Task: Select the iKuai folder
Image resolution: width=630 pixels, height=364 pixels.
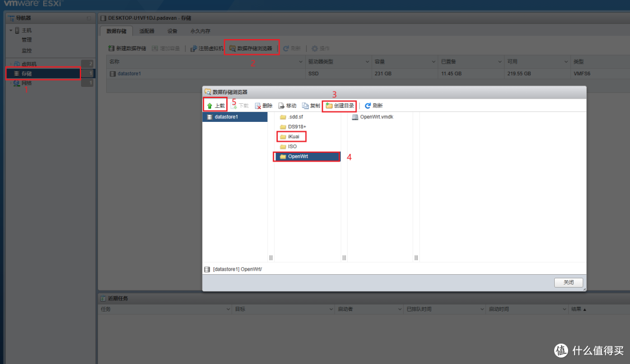Action: (x=293, y=136)
